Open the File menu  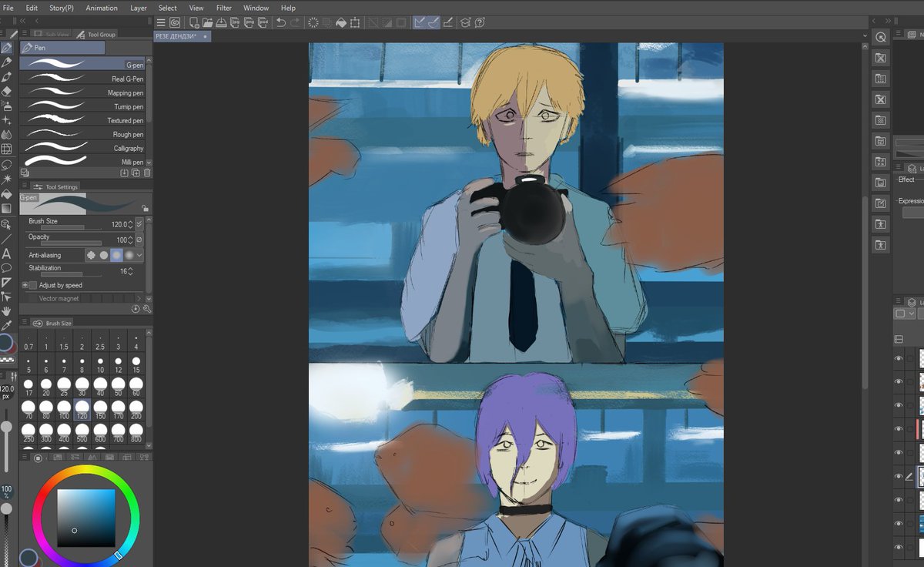coord(8,8)
